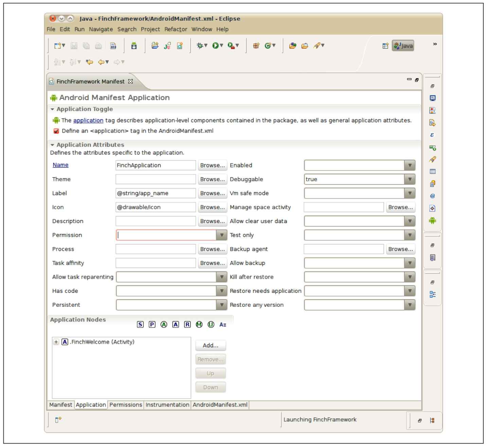Show the hidden toolbar items chevron
The height and width of the screenshot is (448, 487).
coord(435,44)
